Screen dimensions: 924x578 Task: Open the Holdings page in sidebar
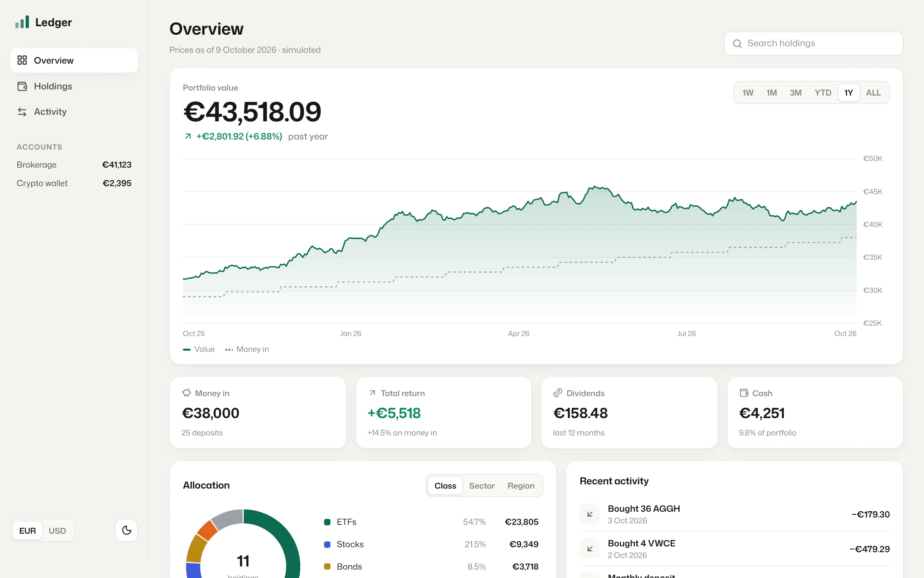(74, 86)
